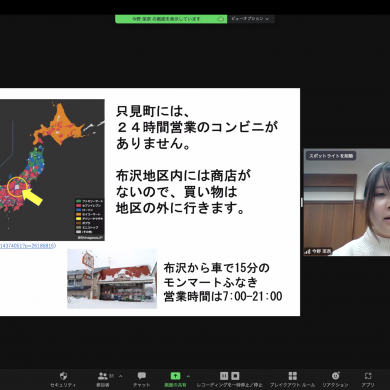Click the text 'モンマートふなき'

211,282
